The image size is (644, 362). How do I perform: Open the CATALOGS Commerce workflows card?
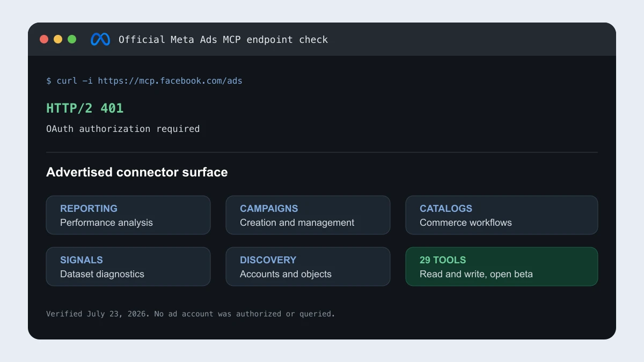coord(502,215)
